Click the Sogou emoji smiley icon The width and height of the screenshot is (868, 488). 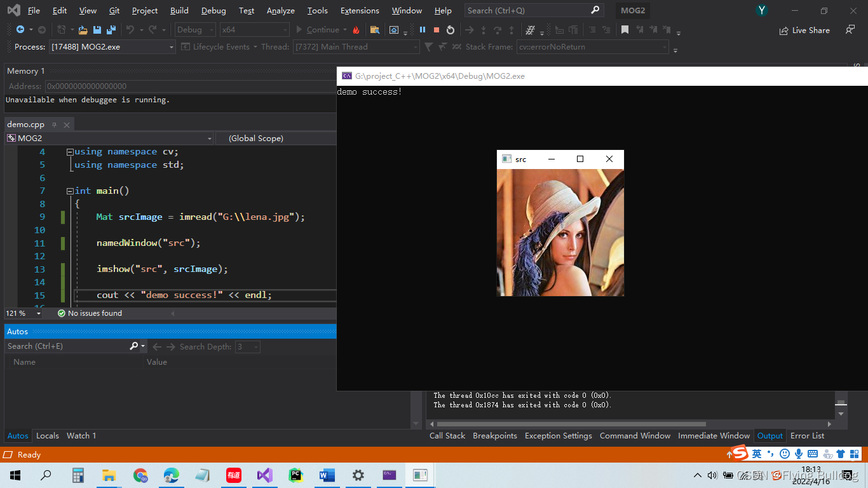pyautogui.click(x=785, y=454)
